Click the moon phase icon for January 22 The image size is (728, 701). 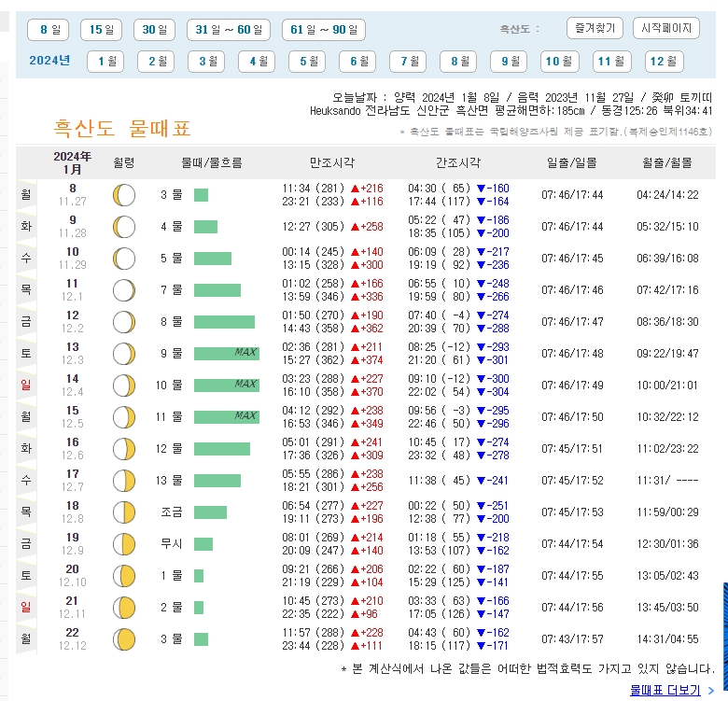[x=124, y=639]
